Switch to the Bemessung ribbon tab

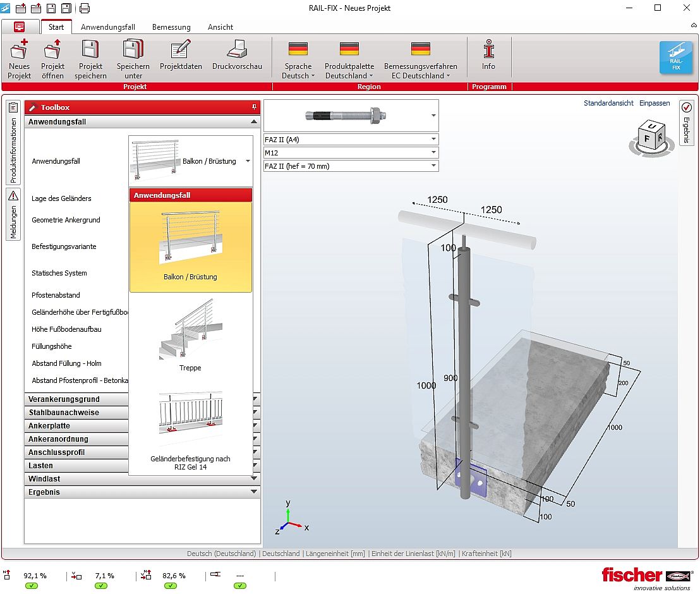click(x=171, y=27)
